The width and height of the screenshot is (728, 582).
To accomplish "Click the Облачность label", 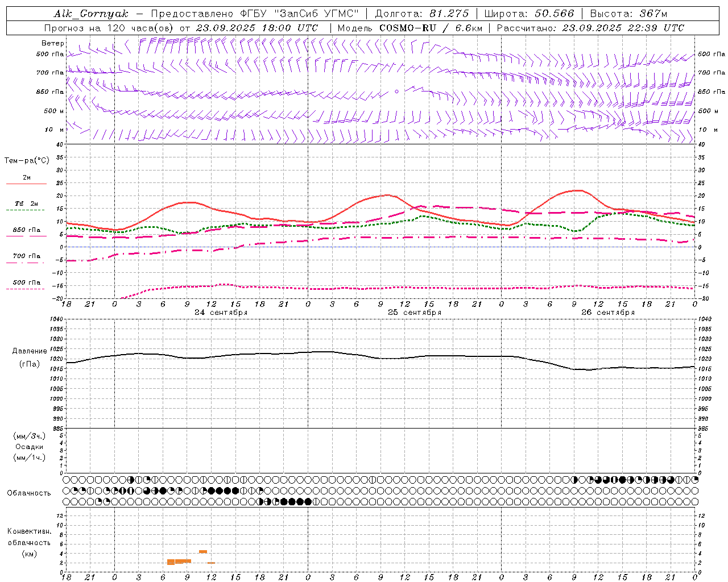I will coord(29,493).
